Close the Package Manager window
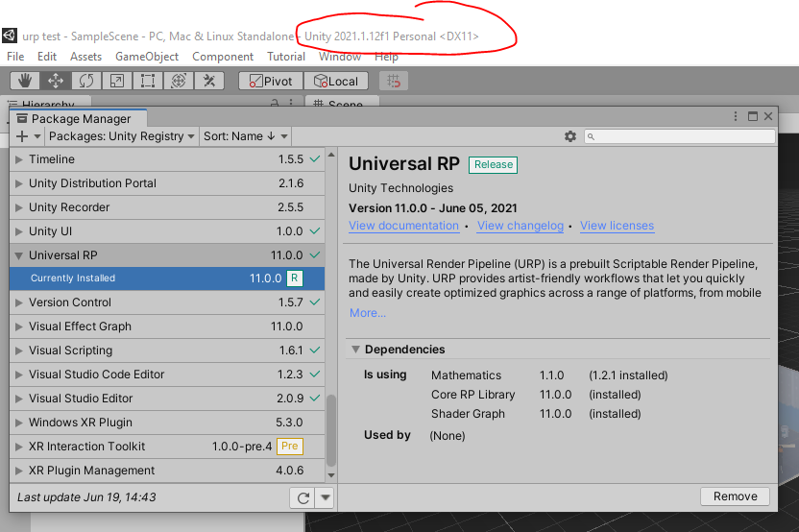799x532 pixels. click(x=768, y=116)
